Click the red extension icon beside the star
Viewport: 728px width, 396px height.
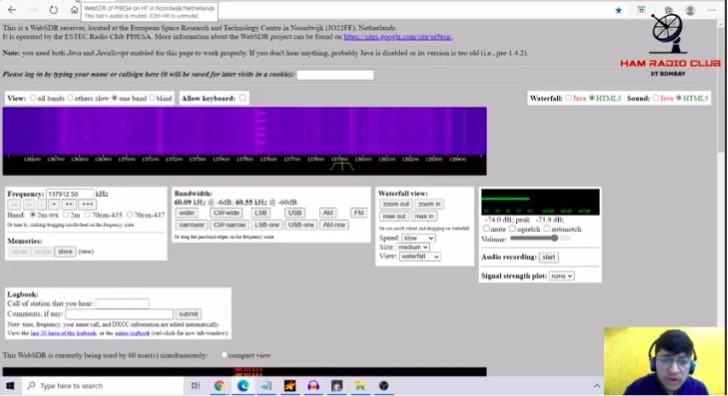tap(641, 10)
